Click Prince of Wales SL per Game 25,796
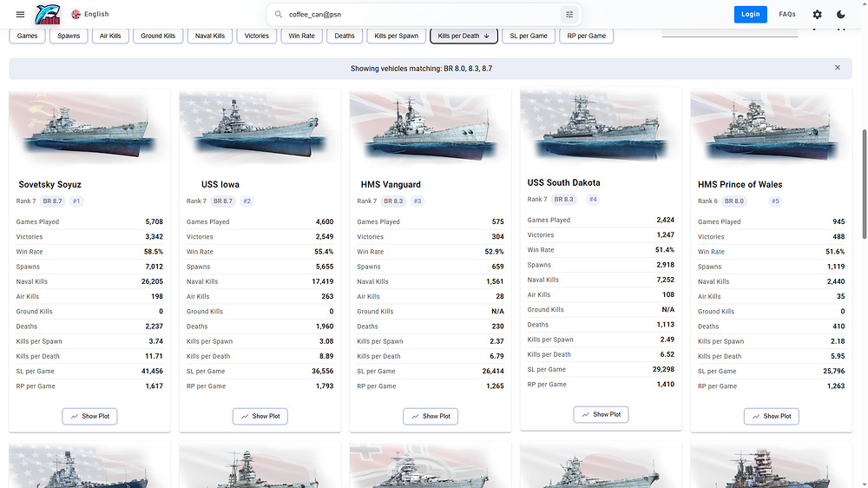The width and height of the screenshot is (868, 488). click(833, 371)
